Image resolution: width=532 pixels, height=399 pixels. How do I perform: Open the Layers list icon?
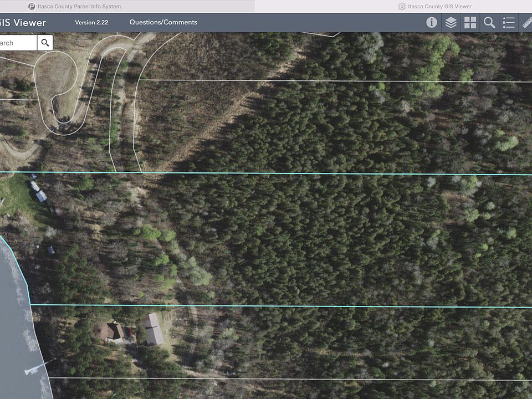451,23
